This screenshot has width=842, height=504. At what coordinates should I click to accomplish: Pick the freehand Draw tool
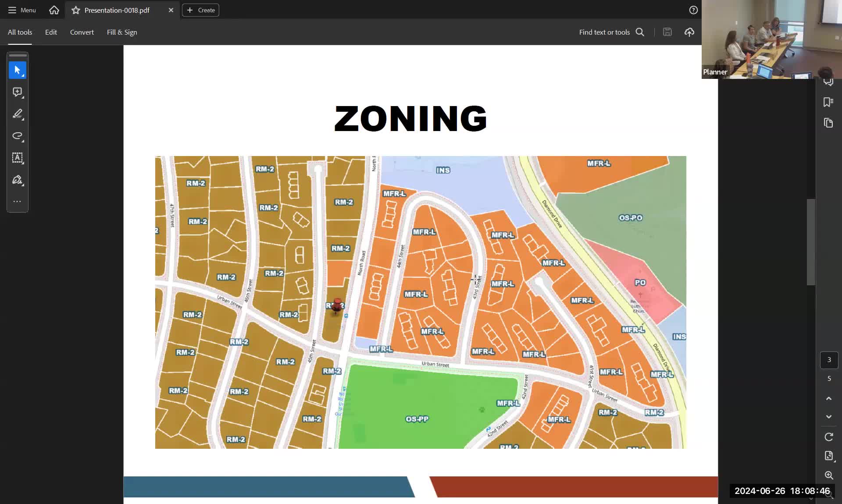click(18, 136)
